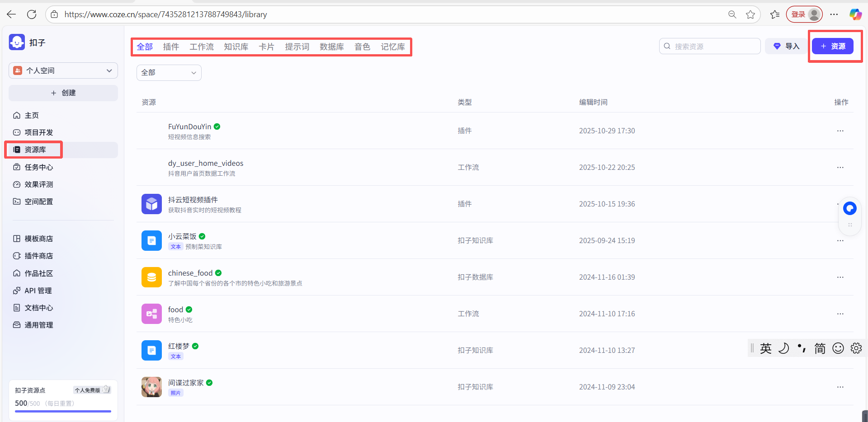Go to 项目开发 in sidebar
The height and width of the screenshot is (422, 868).
(x=38, y=132)
